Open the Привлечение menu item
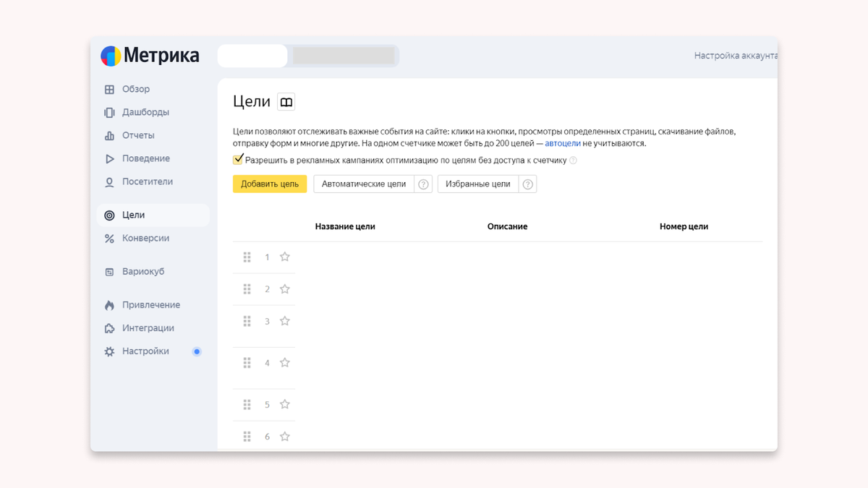 tap(153, 305)
